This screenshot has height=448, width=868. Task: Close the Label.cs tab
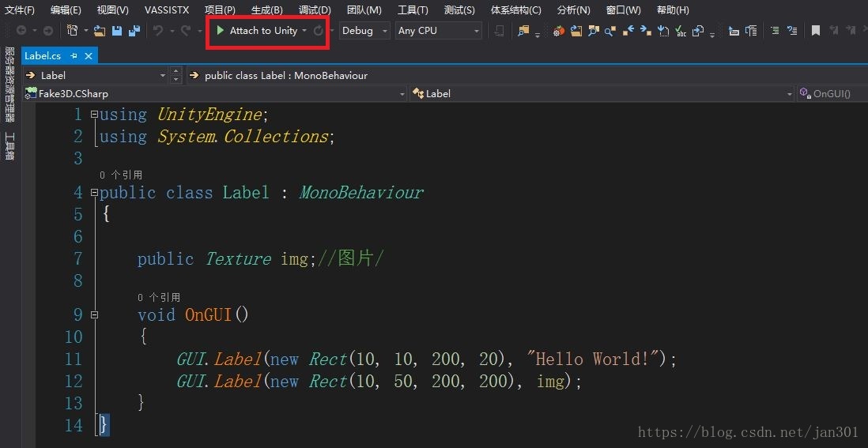pos(89,56)
